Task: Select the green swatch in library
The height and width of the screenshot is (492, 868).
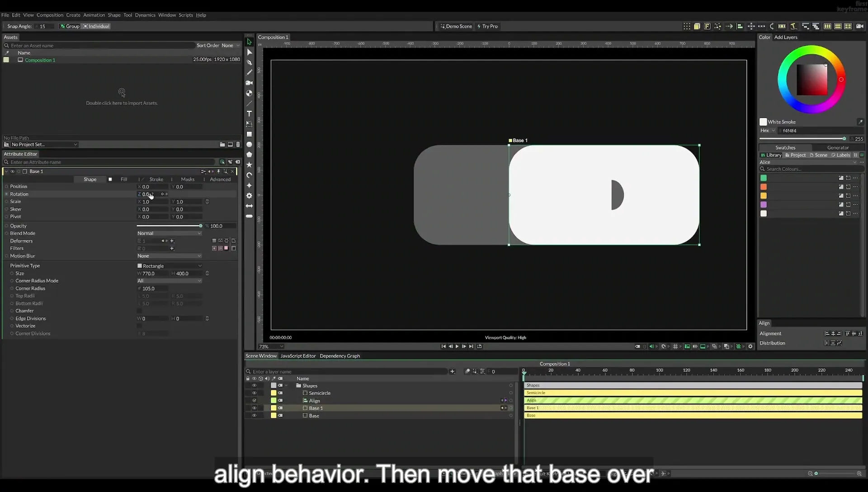Action: [x=764, y=178]
